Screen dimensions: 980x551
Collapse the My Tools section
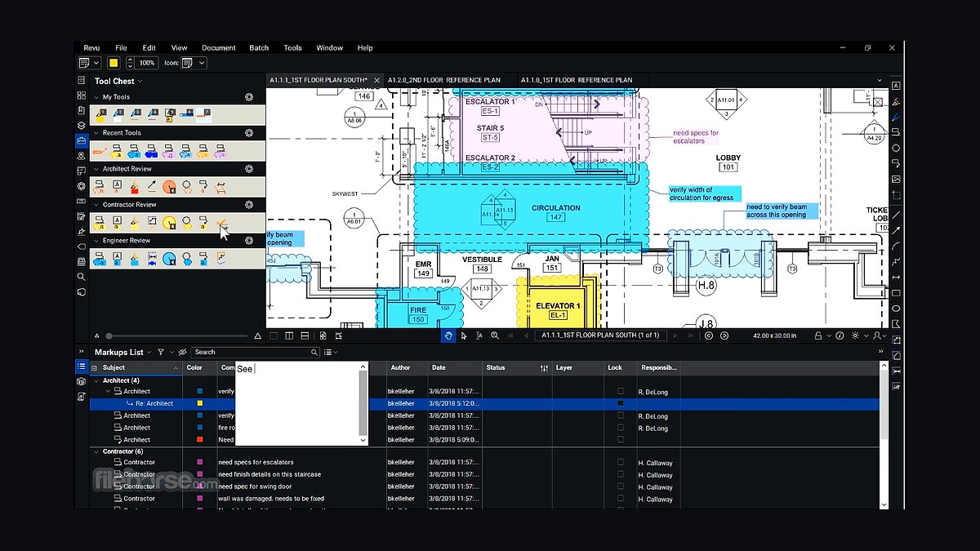pyautogui.click(x=96, y=97)
